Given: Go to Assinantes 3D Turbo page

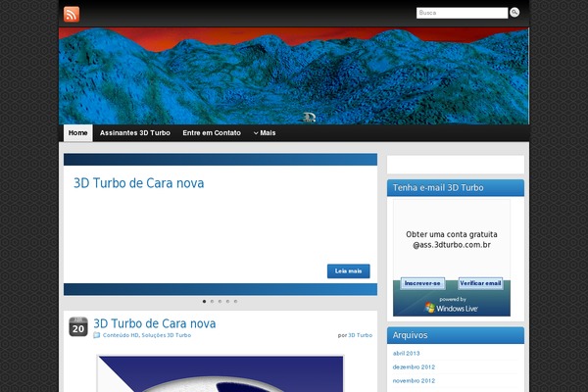Looking at the screenshot, I should [x=135, y=133].
